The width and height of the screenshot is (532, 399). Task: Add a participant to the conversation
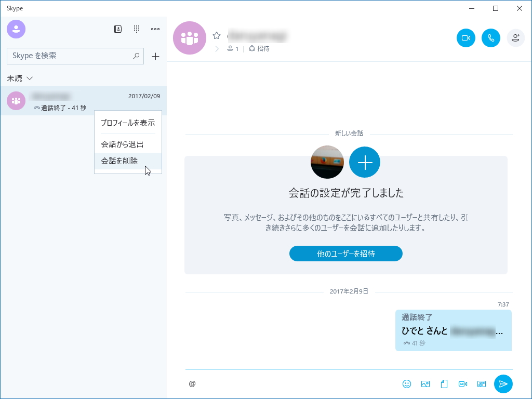515,38
